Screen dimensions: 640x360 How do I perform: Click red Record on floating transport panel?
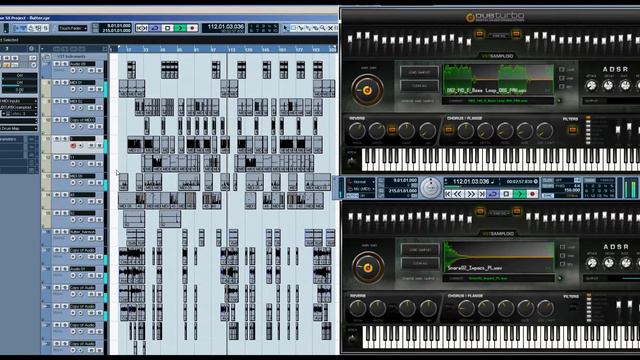click(x=532, y=194)
